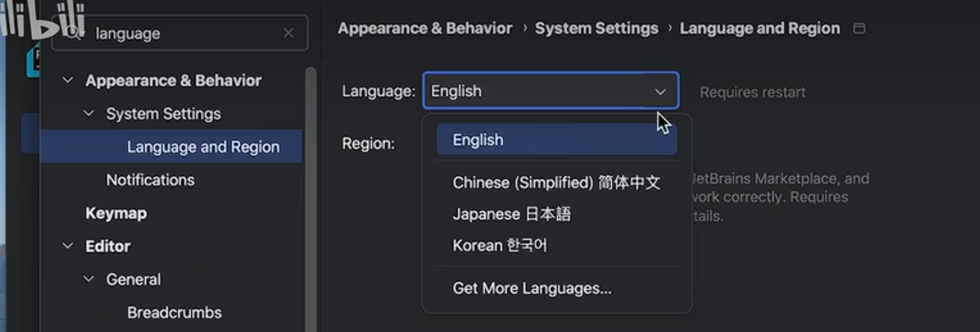The height and width of the screenshot is (332, 980).
Task: Open Language and Region settings page
Action: tap(203, 147)
